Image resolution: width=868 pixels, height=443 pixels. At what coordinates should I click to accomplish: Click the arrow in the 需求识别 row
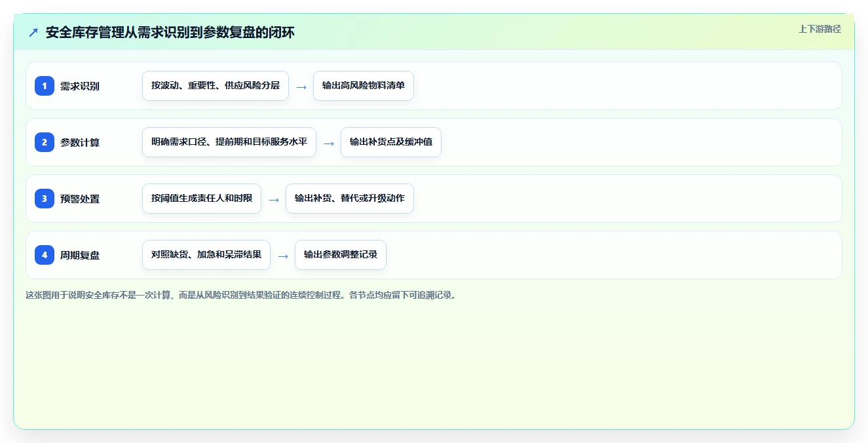(x=301, y=87)
